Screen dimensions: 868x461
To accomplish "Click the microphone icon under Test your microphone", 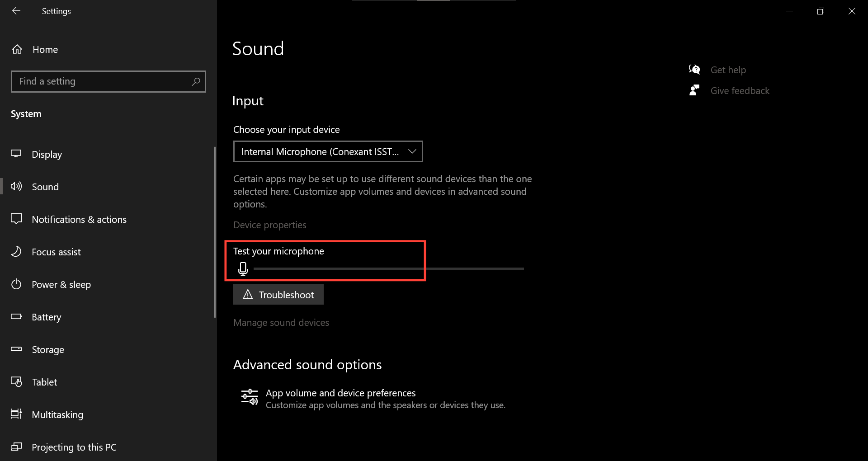I will 244,268.
